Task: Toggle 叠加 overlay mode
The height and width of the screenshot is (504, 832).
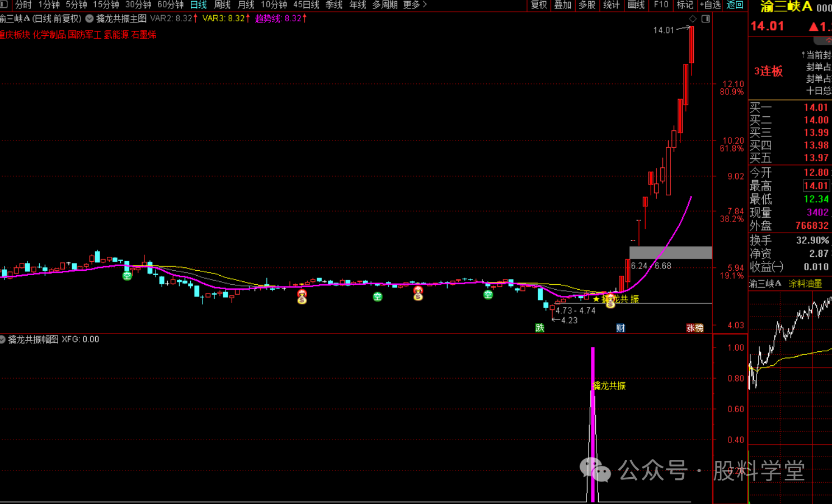Action: point(562,5)
